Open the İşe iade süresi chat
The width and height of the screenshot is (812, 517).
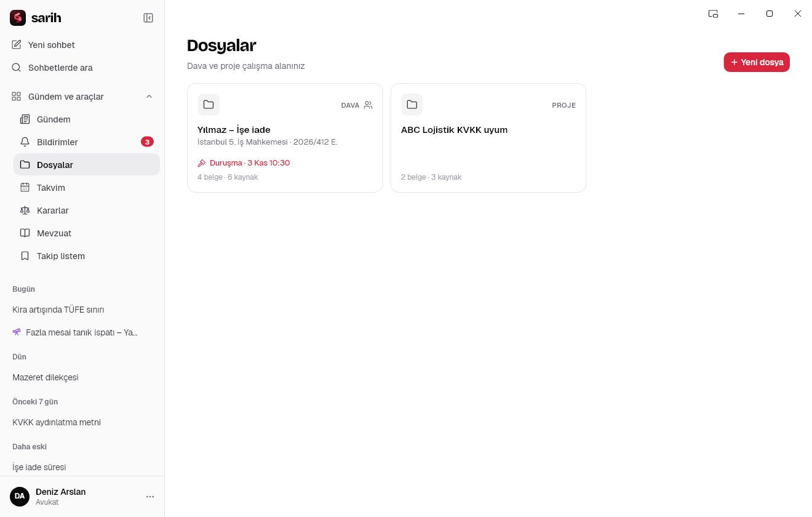point(82,467)
